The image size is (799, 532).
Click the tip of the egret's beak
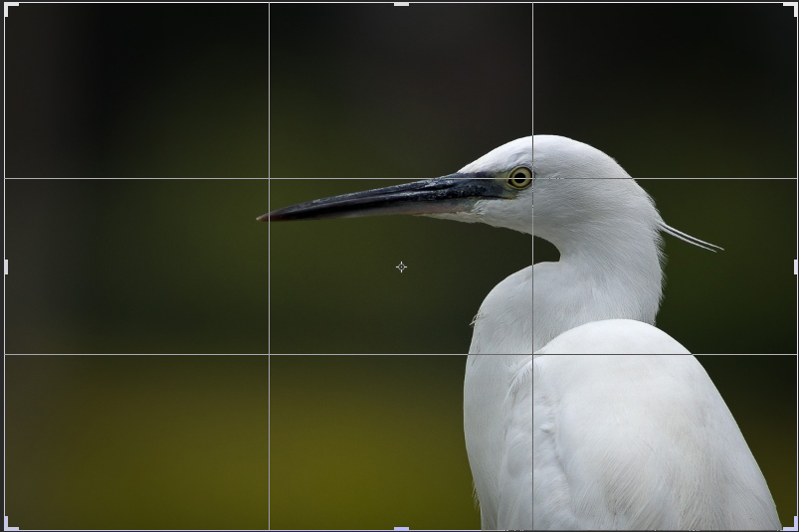click(261, 217)
